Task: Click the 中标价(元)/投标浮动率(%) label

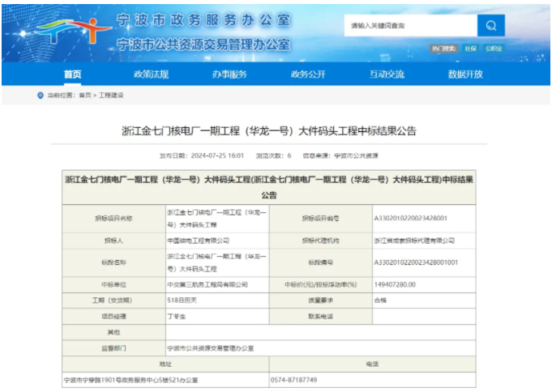Action: coord(321,284)
